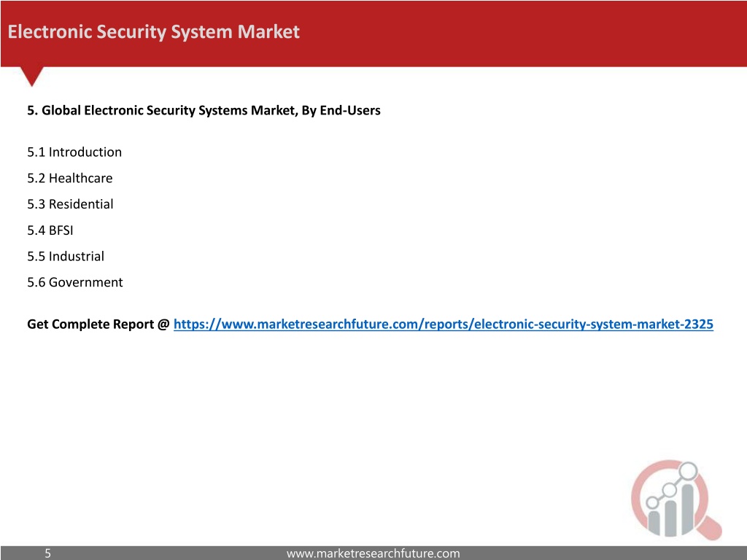Select the '5.1 Introduction' line
Image resolution: width=747 pixels, height=560 pixels.
[x=74, y=152]
